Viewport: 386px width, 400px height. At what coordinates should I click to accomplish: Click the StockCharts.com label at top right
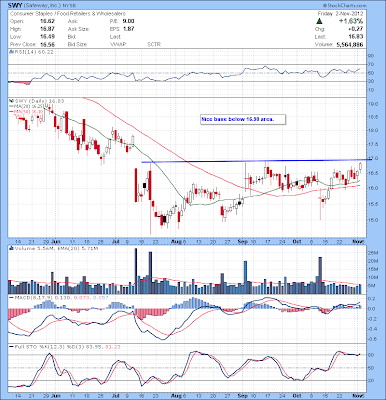[344, 6]
